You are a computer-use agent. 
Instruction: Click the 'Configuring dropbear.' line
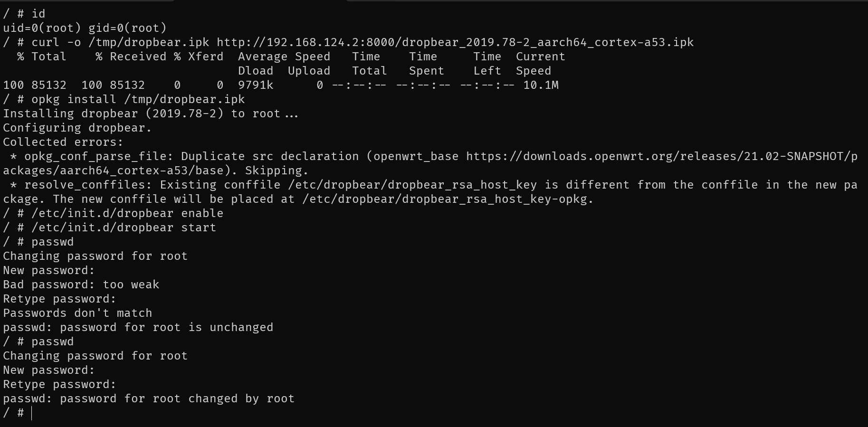click(77, 128)
